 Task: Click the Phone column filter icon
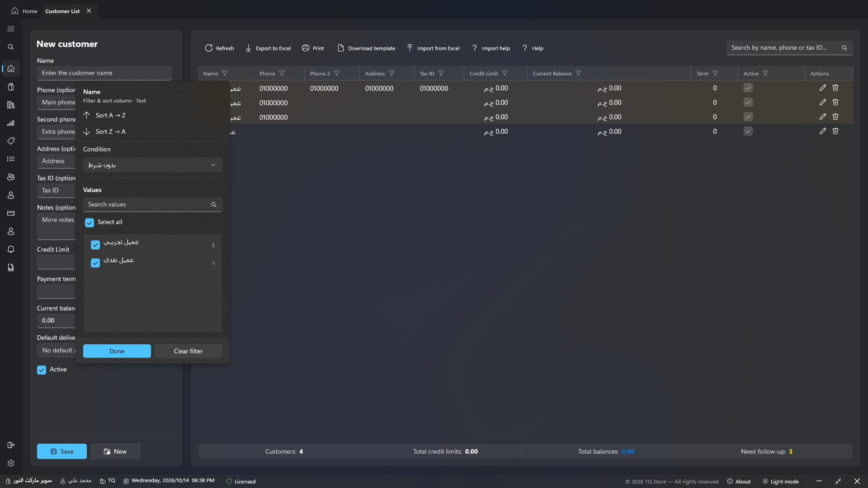(282, 74)
